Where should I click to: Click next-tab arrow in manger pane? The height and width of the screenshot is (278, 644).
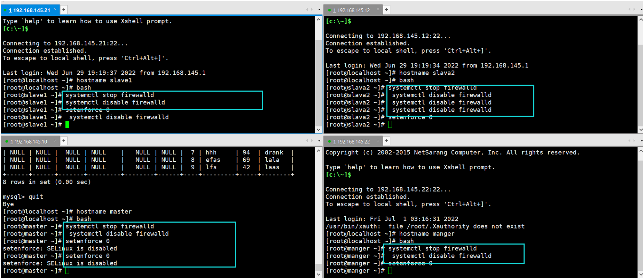coord(635,141)
